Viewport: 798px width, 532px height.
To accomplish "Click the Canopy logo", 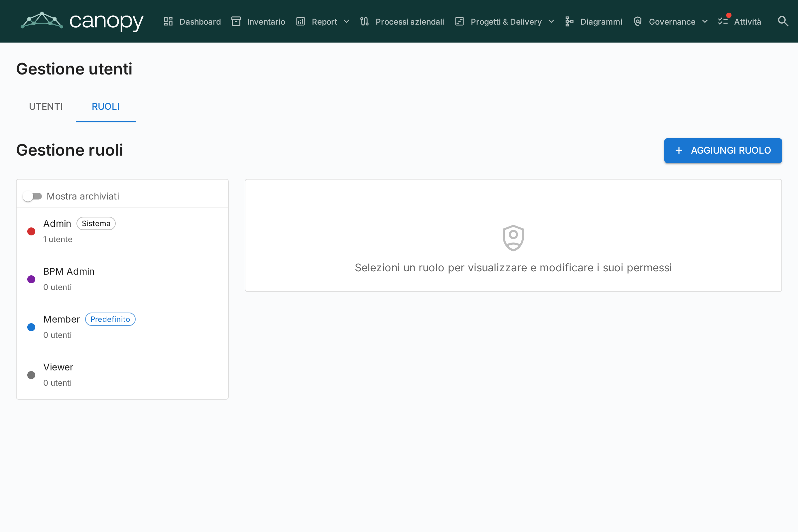I will [x=82, y=21].
